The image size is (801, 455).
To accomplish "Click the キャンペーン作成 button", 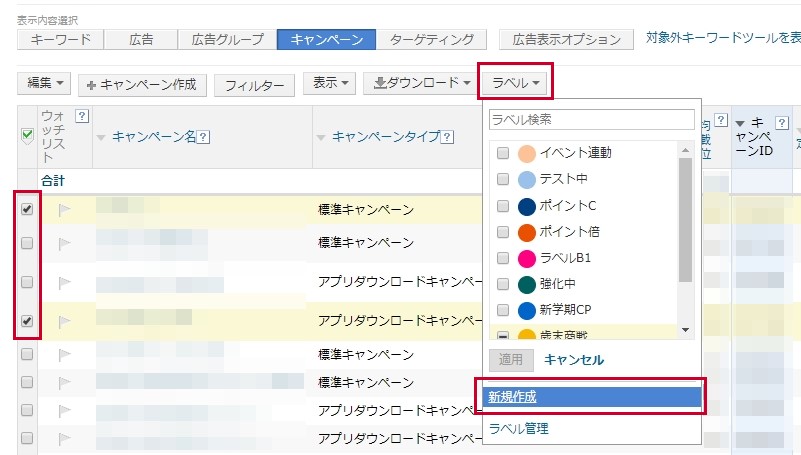I will 144,85.
